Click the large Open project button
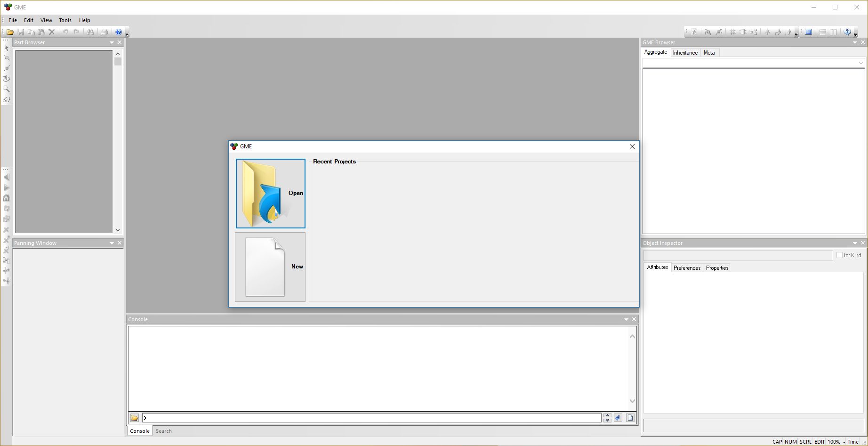Image resolution: width=868 pixels, height=446 pixels. point(271,194)
